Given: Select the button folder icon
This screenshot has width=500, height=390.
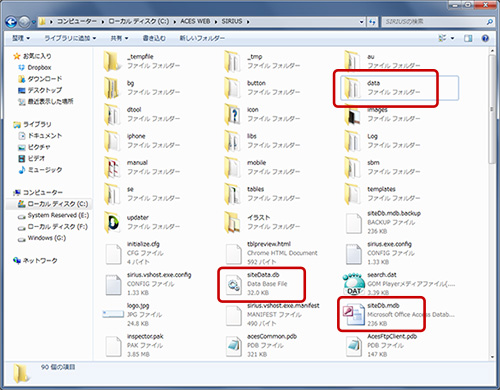Looking at the screenshot, I should (x=232, y=88).
